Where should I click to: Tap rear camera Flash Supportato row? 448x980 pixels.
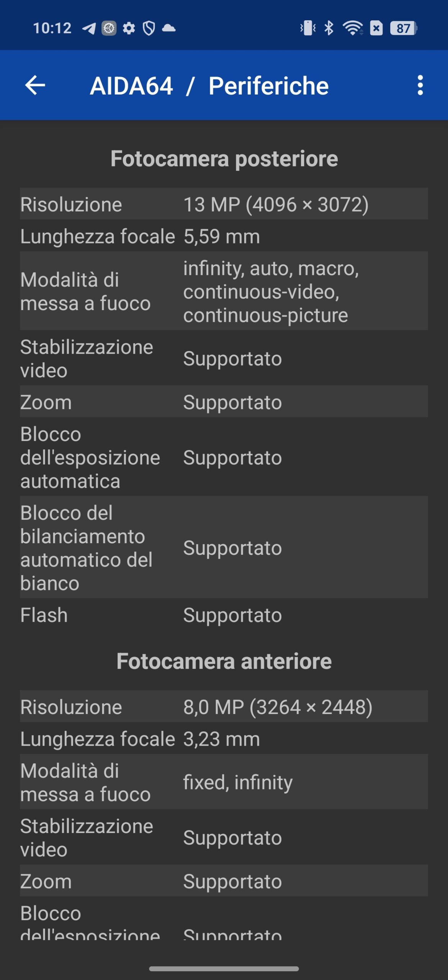(224, 615)
